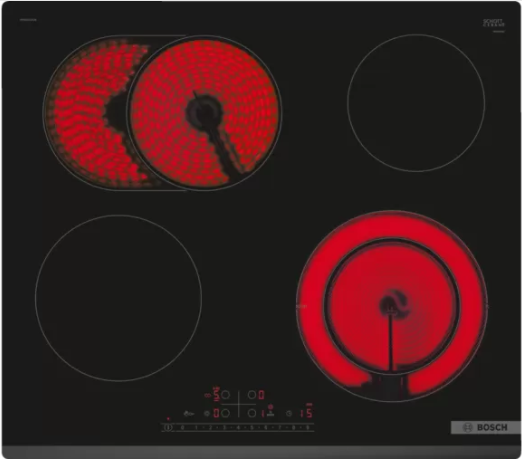Click the unlit bottom-left cooking zone

point(118,298)
